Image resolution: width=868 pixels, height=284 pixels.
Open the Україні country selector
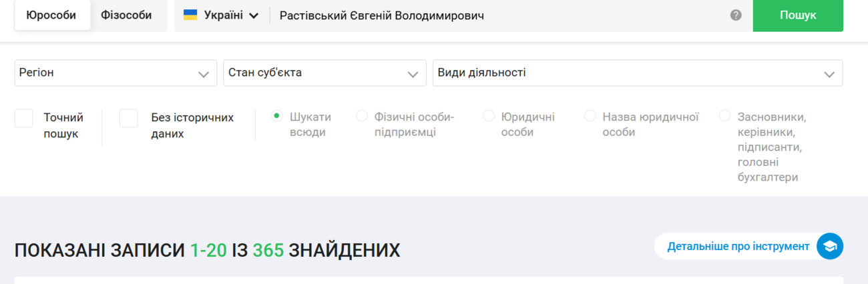(221, 15)
